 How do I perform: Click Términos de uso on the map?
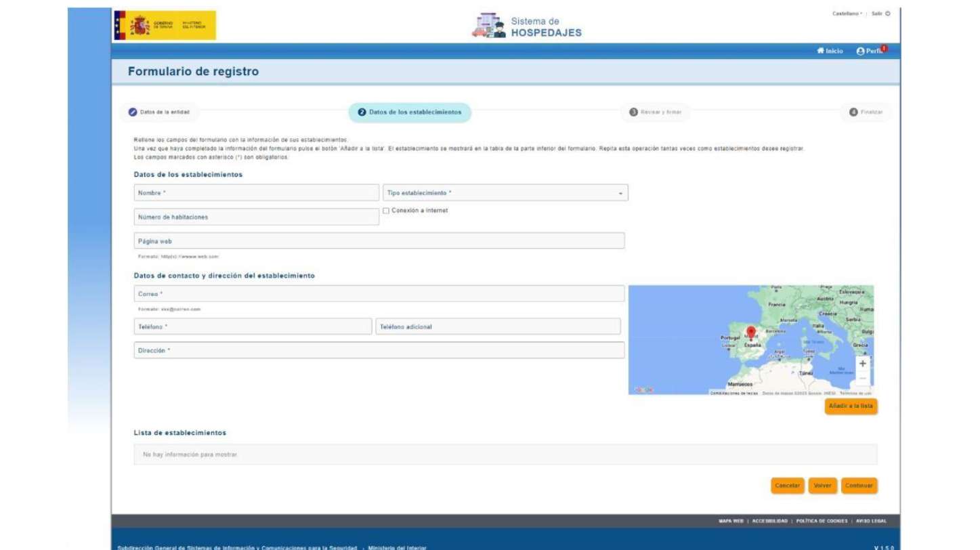click(x=855, y=393)
